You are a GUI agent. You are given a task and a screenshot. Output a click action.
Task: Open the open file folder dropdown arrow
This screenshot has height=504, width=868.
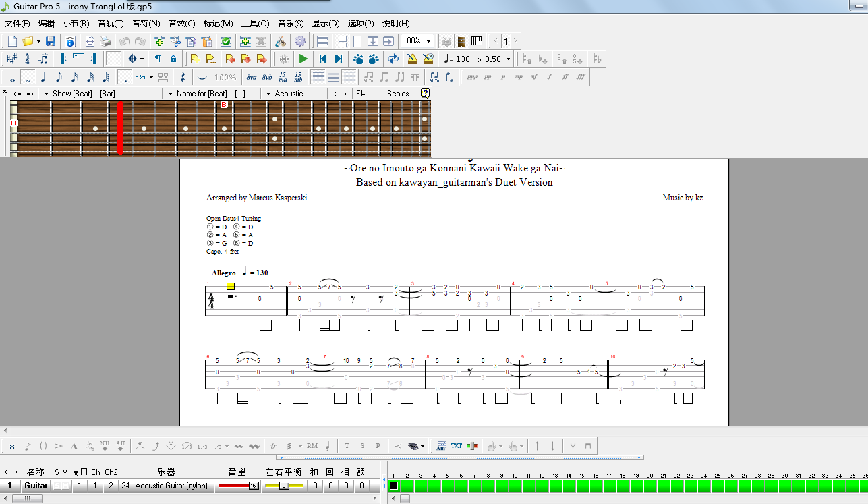38,41
